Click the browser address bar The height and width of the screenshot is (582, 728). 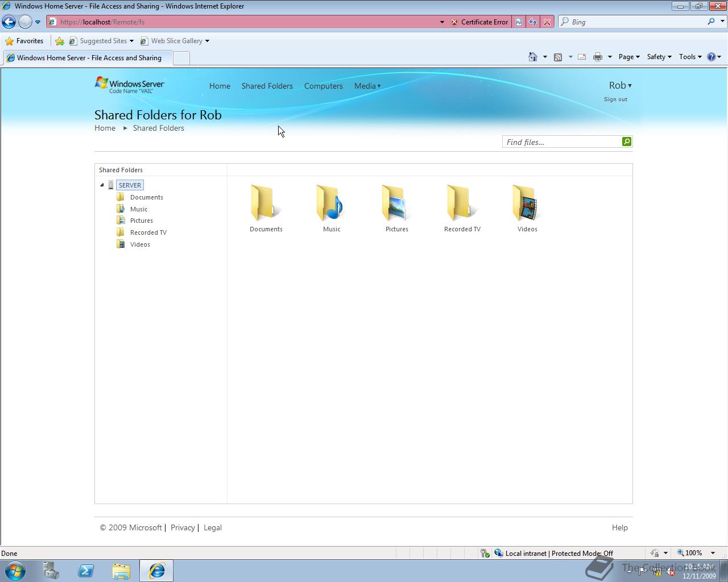[x=245, y=22]
